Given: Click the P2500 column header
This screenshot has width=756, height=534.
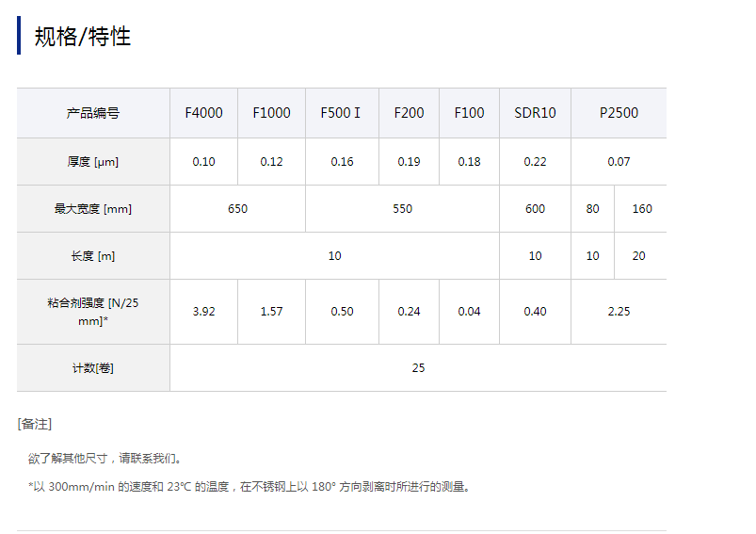Looking at the screenshot, I should pos(619,113).
